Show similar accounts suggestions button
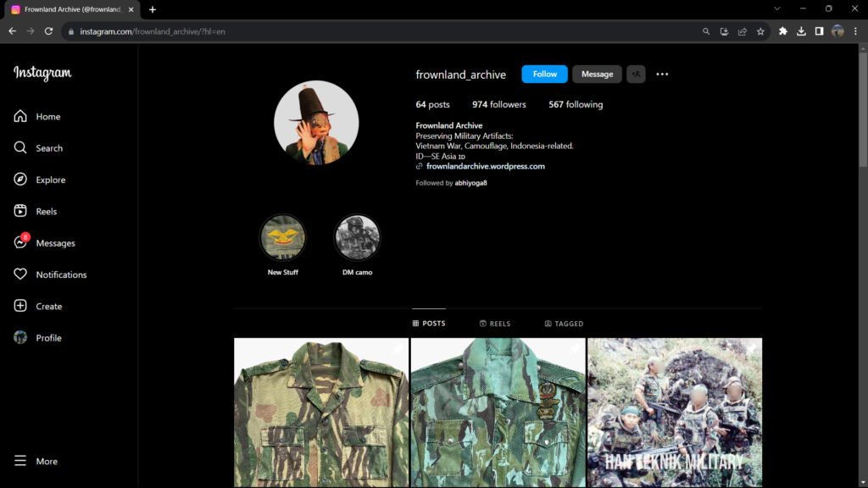Viewport: 868px width, 488px height. point(636,75)
